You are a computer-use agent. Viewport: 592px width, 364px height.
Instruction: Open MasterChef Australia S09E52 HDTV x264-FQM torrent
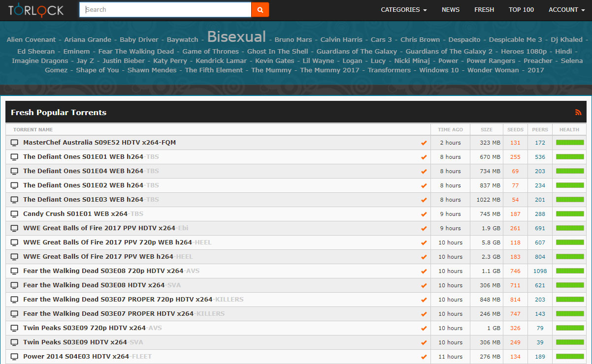tap(99, 143)
